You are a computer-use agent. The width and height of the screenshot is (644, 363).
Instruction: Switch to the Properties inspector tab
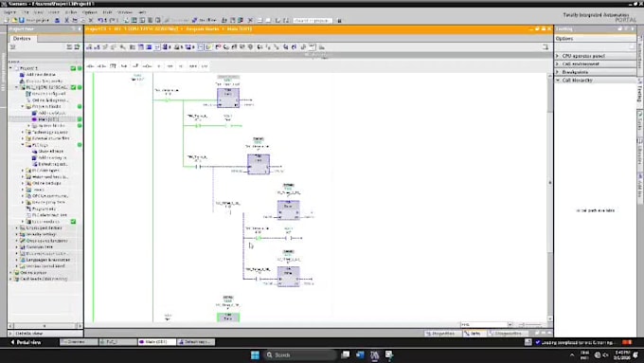[x=442, y=334]
